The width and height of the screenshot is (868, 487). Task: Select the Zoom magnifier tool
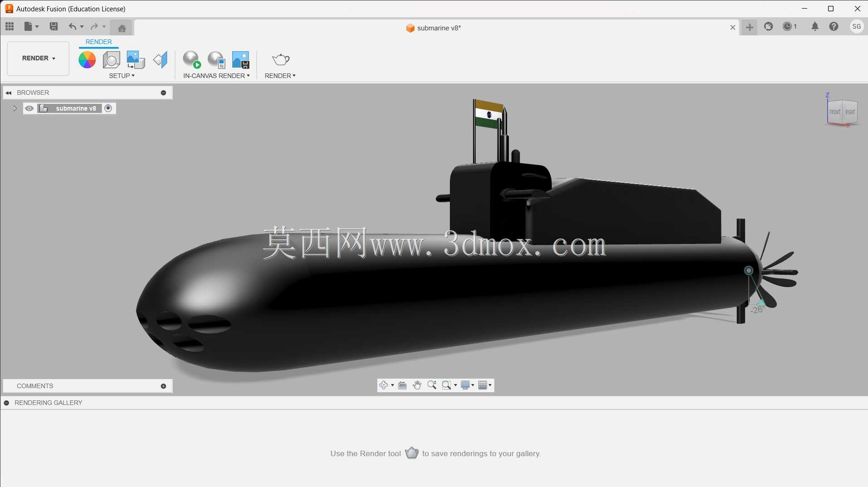click(x=432, y=385)
